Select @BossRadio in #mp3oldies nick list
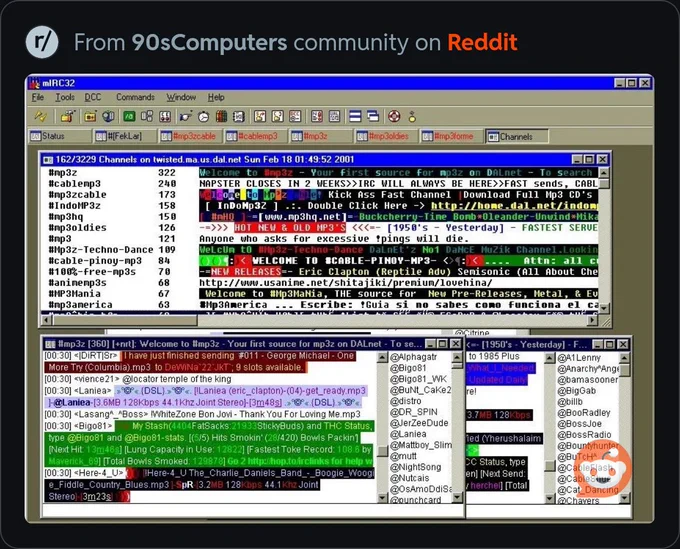Image resolution: width=680 pixels, height=549 pixels. point(584,435)
